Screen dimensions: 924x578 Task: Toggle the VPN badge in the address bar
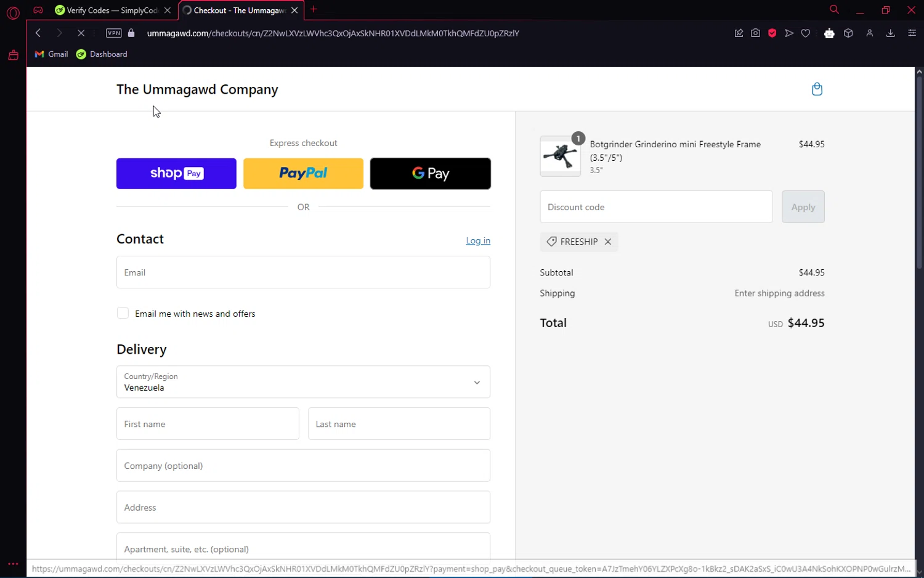tap(114, 33)
